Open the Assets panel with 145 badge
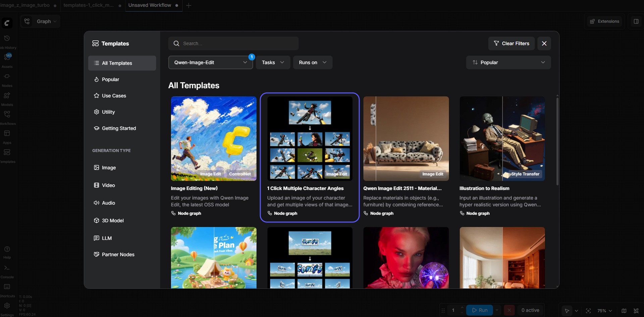 7,57
